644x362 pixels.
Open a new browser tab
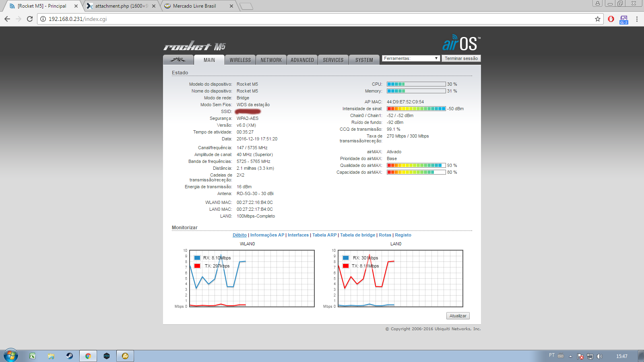[246, 6]
